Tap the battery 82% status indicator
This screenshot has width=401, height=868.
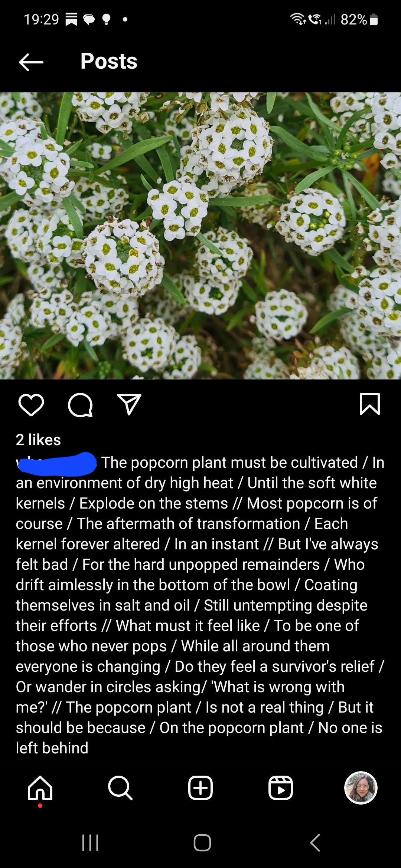[359, 19]
